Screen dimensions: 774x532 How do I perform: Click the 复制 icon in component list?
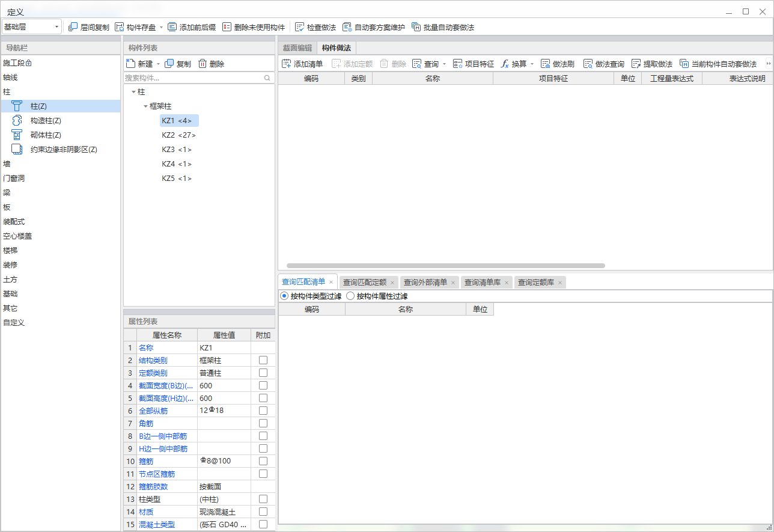coord(169,64)
